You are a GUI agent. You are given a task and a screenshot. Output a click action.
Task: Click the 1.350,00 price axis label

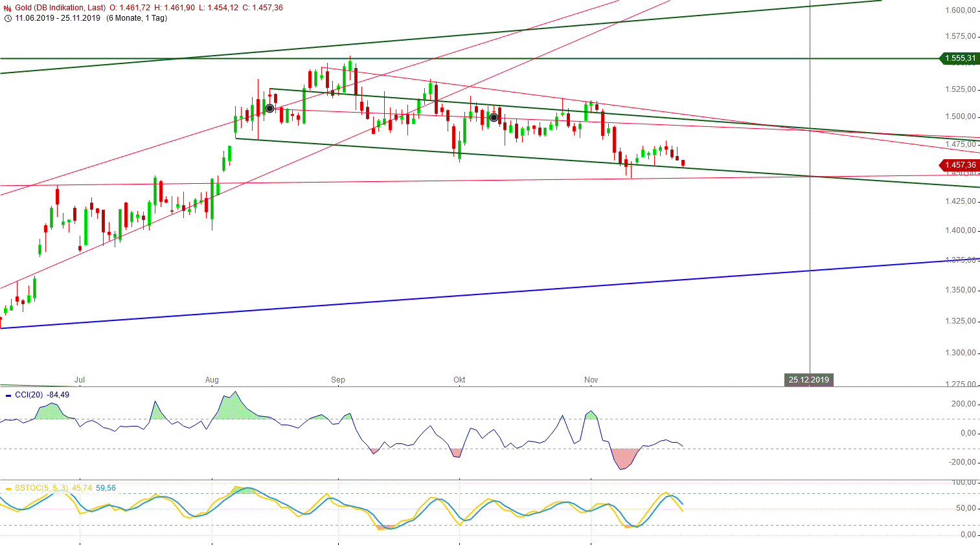point(961,290)
